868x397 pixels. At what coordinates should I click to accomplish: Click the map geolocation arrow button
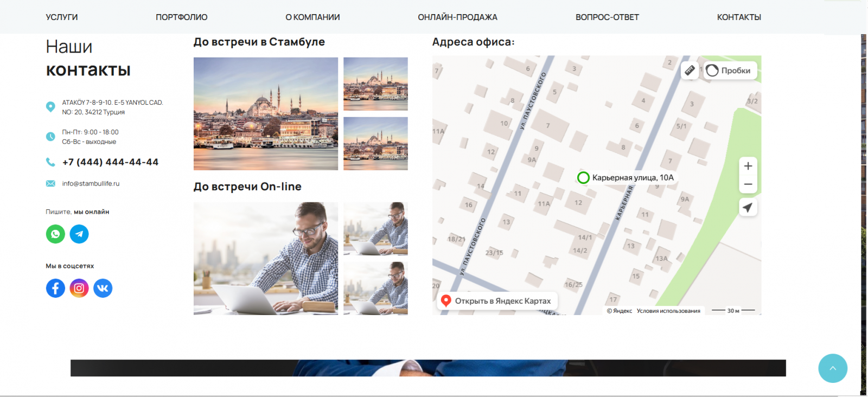point(748,207)
